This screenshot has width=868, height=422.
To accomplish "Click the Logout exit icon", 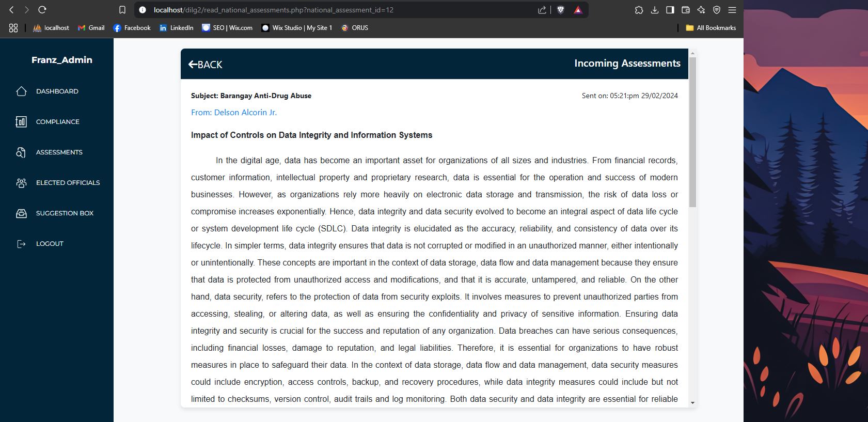I will pyautogui.click(x=21, y=244).
